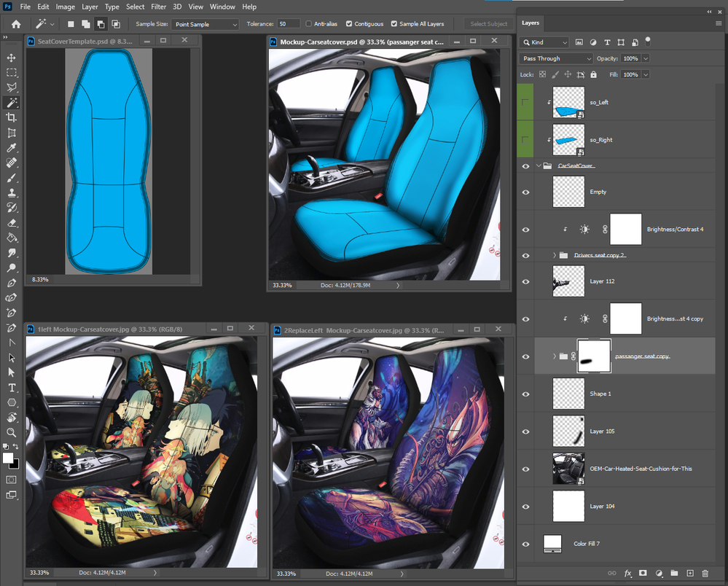The height and width of the screenshot is (586, 728).
Task: Open the Pass Through blend mode dropdown
Action: pos(556,58)
